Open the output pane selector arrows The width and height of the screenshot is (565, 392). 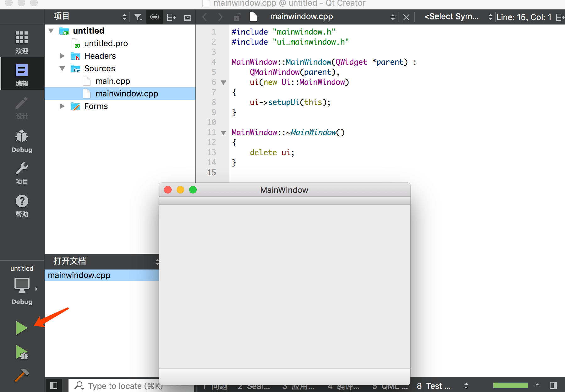[466, 386]
